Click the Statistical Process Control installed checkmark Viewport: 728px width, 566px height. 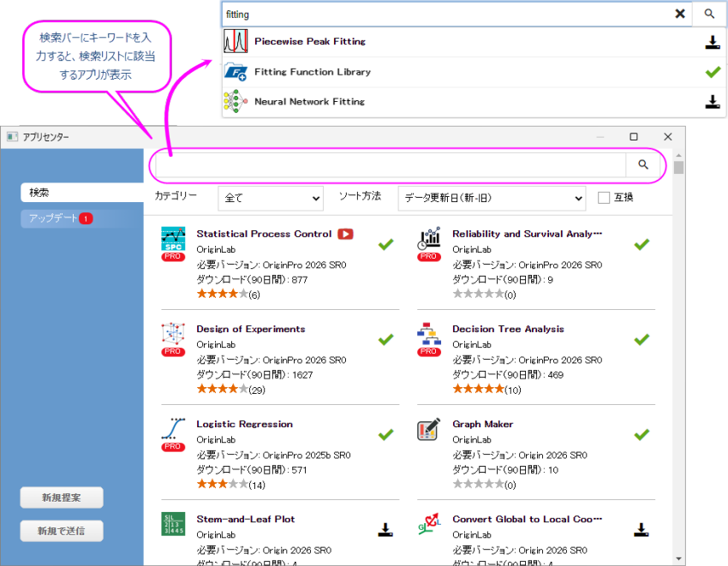pos(385,244)
